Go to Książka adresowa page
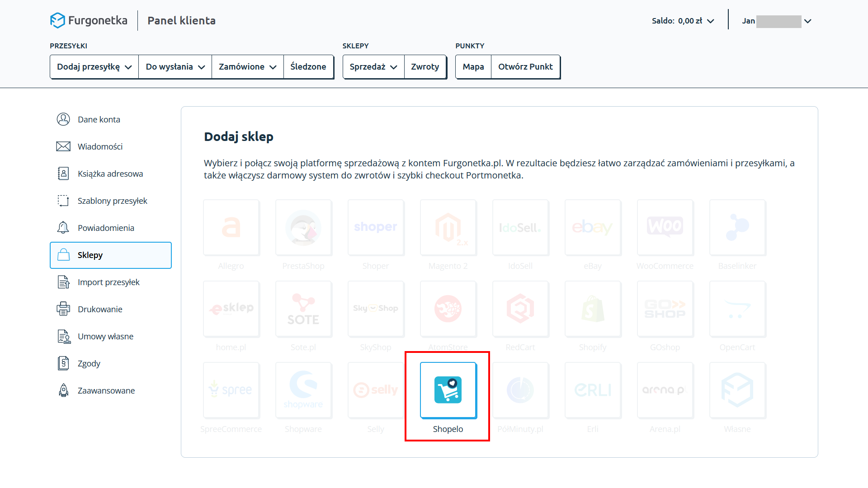The image size is (868, 488). [110, 174]
